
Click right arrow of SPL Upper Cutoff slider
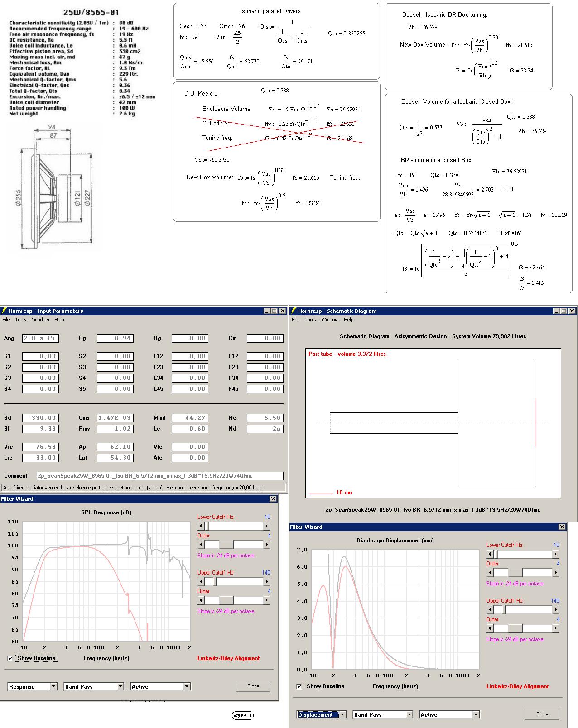click(267, 582)
